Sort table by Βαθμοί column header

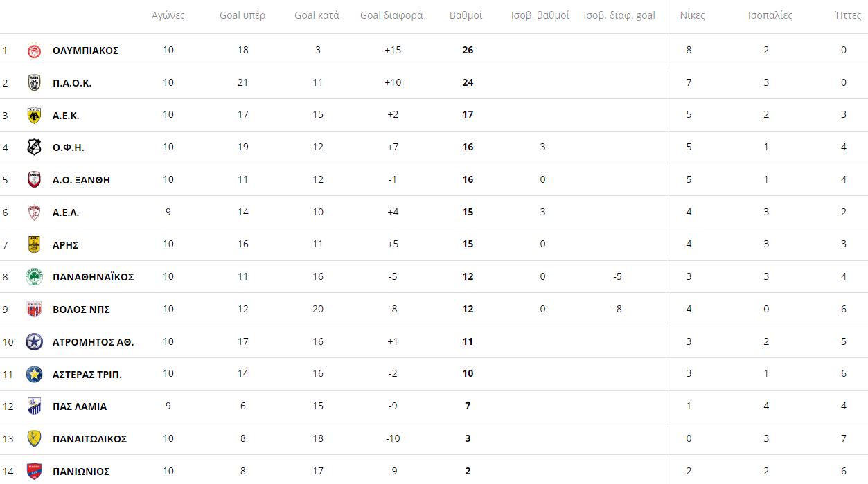(466, 15)
